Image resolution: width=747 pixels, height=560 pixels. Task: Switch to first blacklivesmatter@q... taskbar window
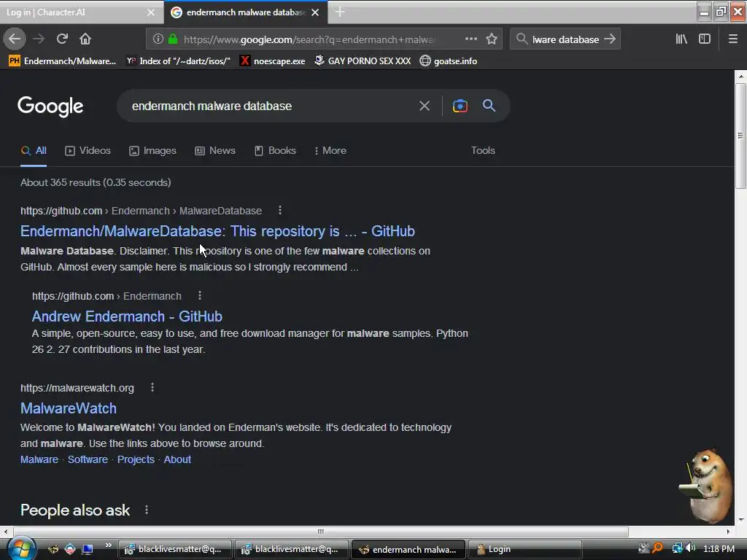(175, 549)
